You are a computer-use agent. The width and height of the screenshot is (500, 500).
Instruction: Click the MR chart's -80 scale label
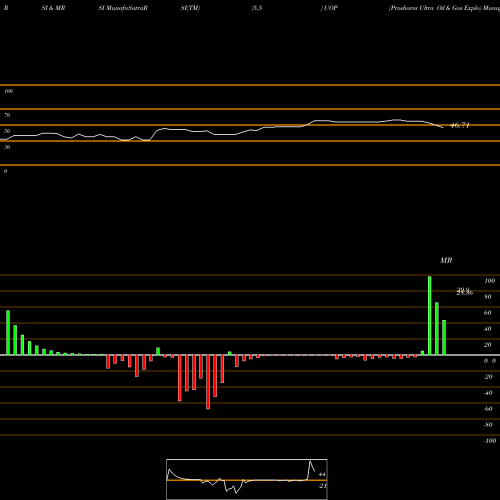(x=488, y=425)
